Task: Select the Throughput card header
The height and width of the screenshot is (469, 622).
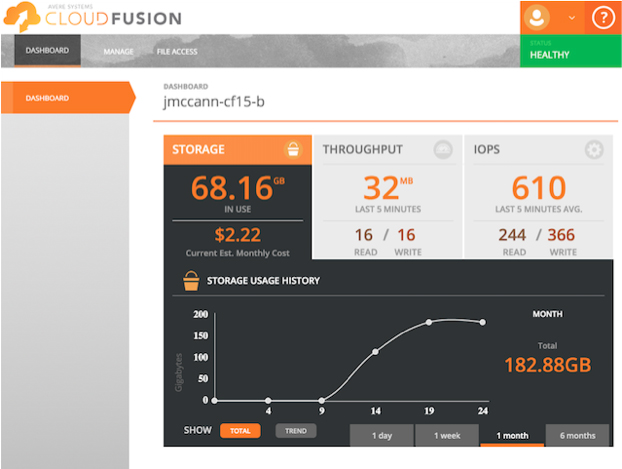Action: 388,150
